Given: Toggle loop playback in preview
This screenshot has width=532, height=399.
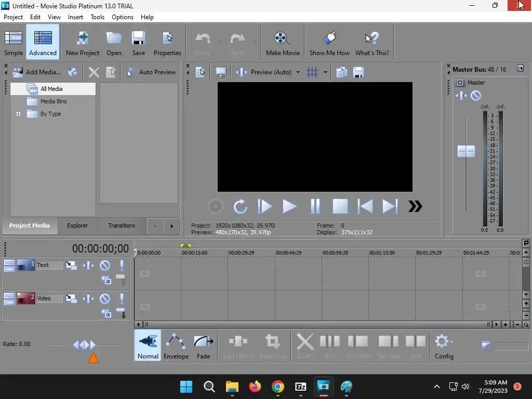Looking at the screenshot, I should 240,206.
